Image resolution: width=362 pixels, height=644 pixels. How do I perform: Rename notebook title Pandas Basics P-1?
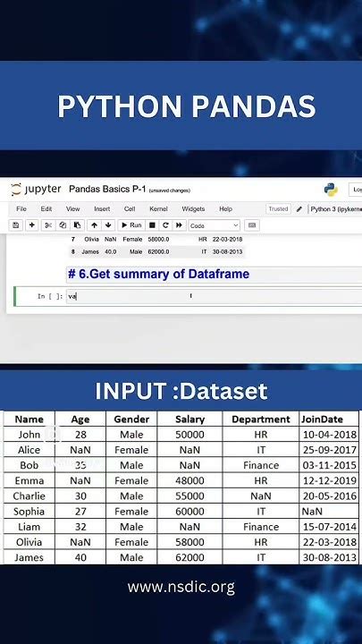107,189
